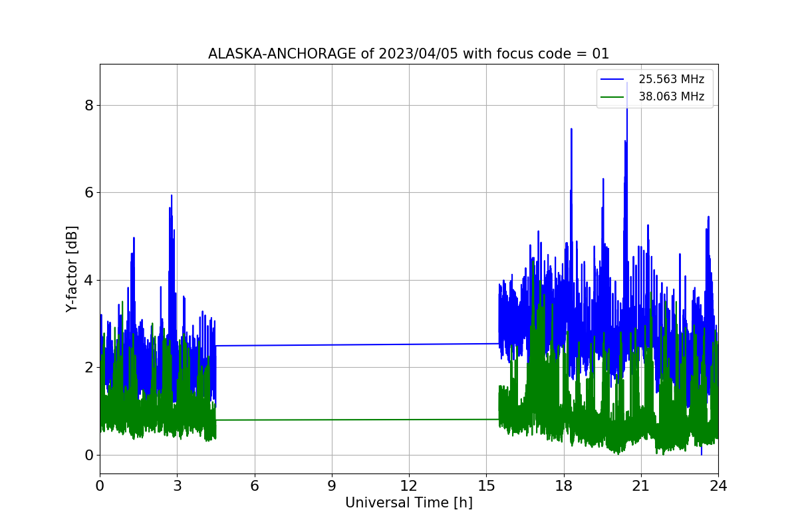Click the flat green gap line at 12 hours

coord(409,420)
